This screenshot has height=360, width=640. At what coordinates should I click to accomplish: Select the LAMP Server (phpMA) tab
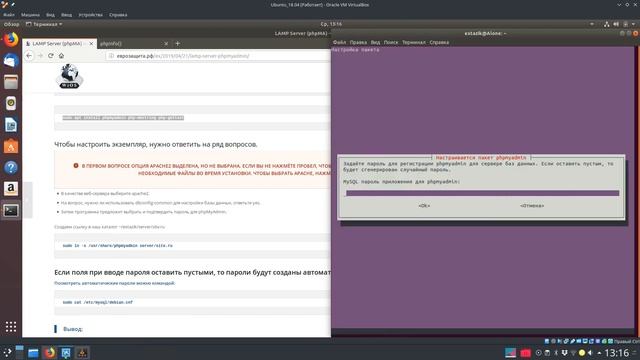coord(60,43)
